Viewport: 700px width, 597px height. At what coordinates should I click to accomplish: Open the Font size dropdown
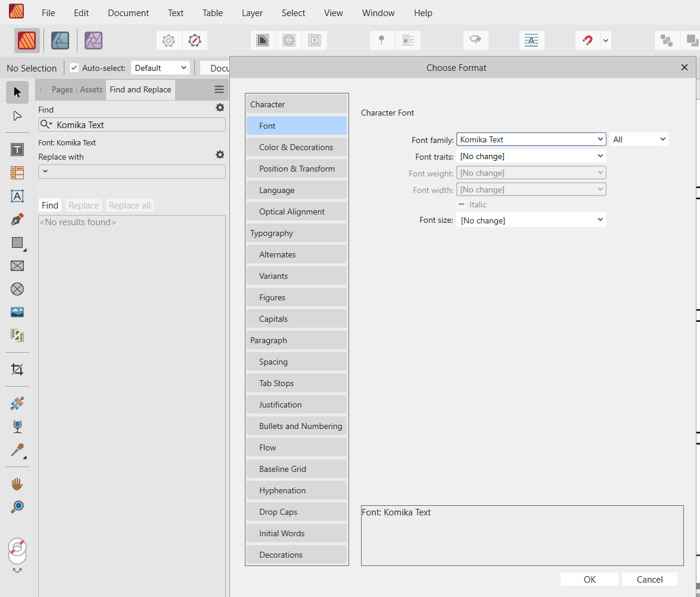(531, 220)
